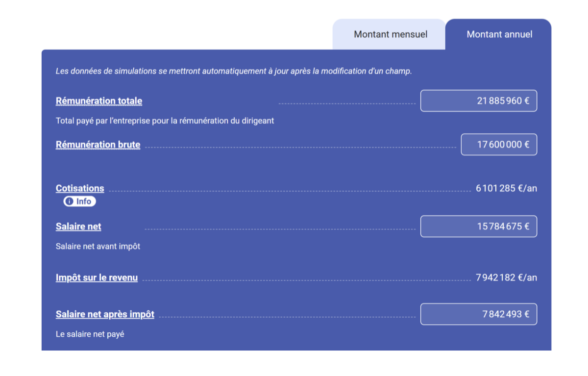Click the Salaire net après impôt link
Screen dimensions: 588x376
click(x=105, y=314)
